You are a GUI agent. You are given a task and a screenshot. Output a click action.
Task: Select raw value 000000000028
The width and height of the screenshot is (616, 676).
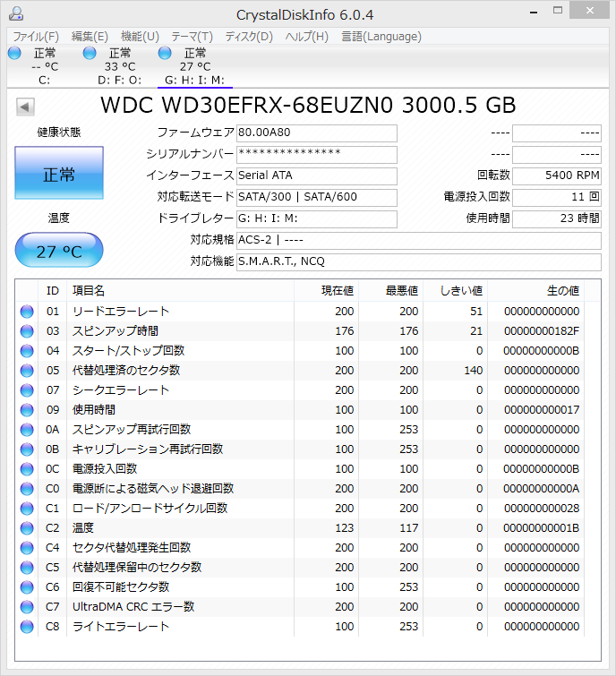(x=542, y=509)
